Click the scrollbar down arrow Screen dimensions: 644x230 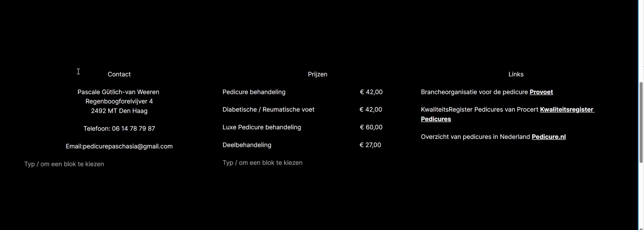pyautogui.click(x=641, y=228)
